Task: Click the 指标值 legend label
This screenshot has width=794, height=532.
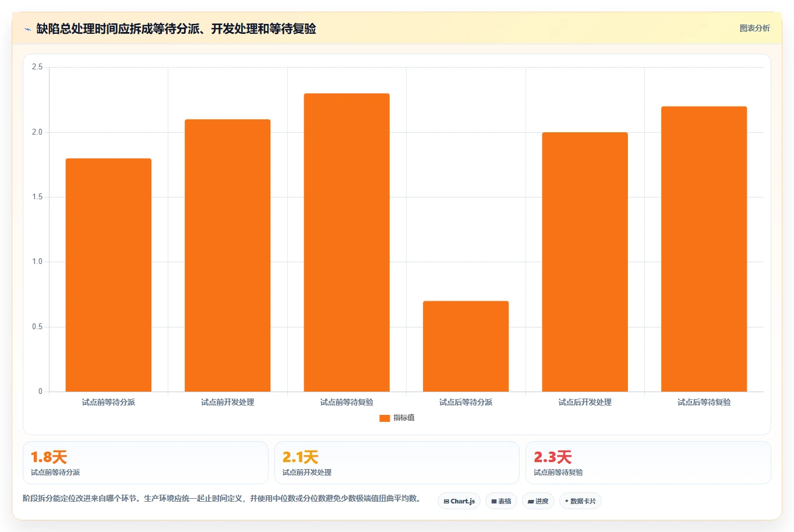Action: pos(404,418)
